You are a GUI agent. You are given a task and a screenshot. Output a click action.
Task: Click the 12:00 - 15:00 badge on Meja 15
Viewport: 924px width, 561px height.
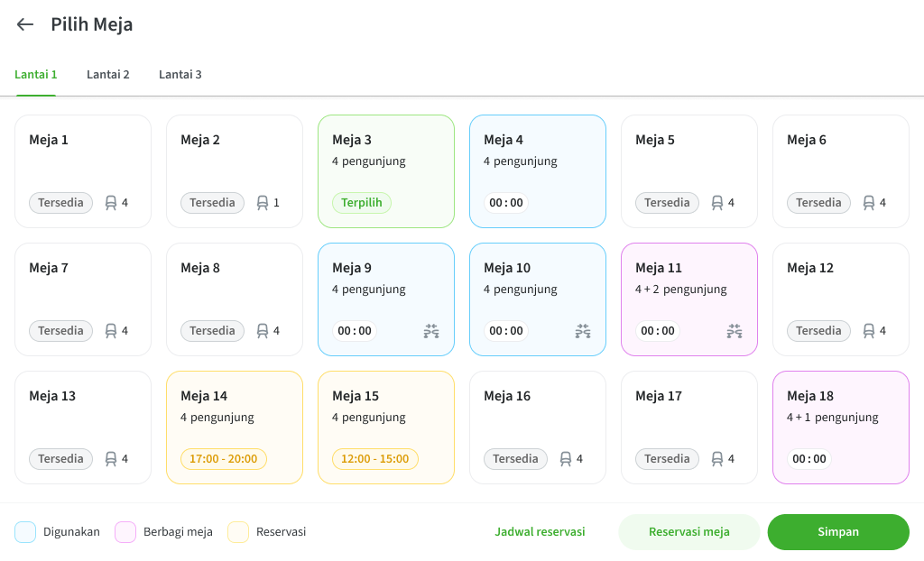[375, 459]
